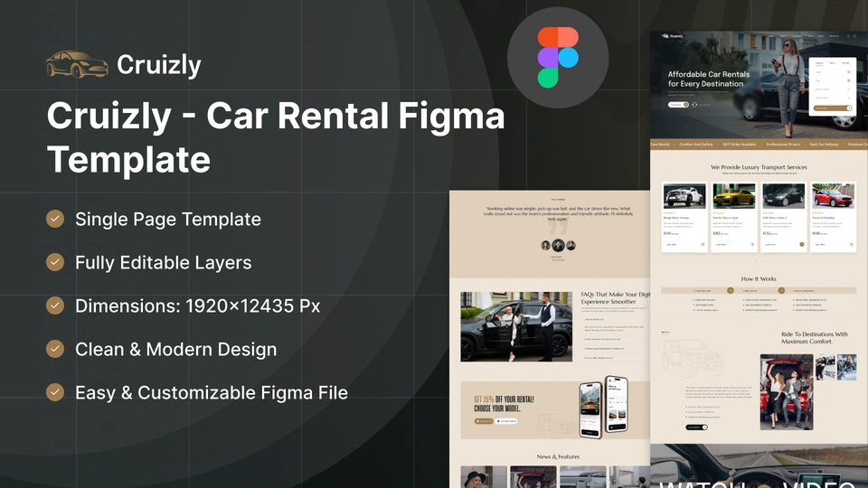This screenshot has width=868, height=488.
Task: Click the gold arrow icon on the black sedan card
Action: tap(802, 244)
